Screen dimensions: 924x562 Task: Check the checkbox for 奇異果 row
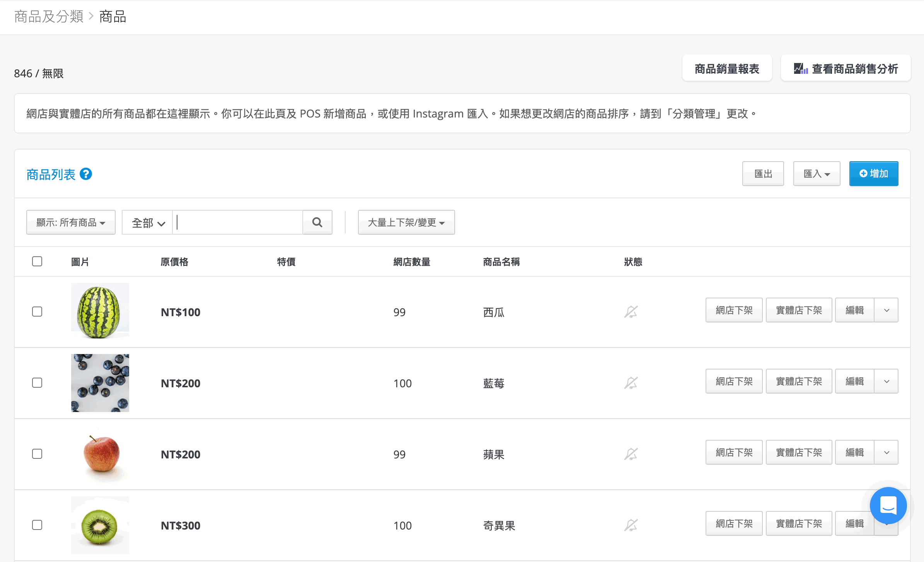pos(37,525)
